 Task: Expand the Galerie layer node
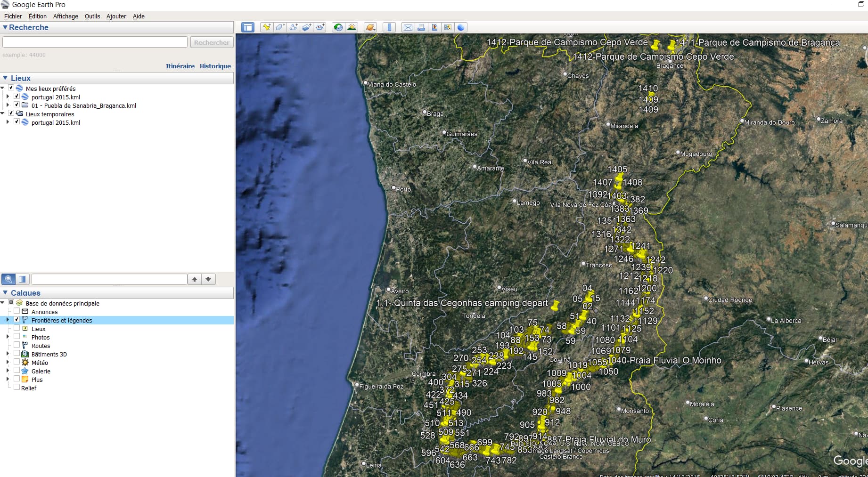tap(8, 371)
